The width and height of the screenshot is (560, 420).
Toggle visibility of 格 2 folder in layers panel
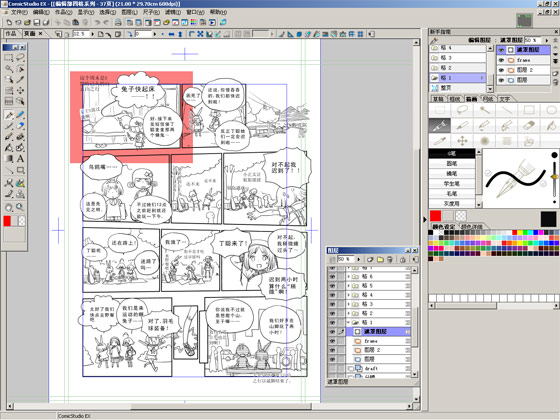[x=332, y=313]
